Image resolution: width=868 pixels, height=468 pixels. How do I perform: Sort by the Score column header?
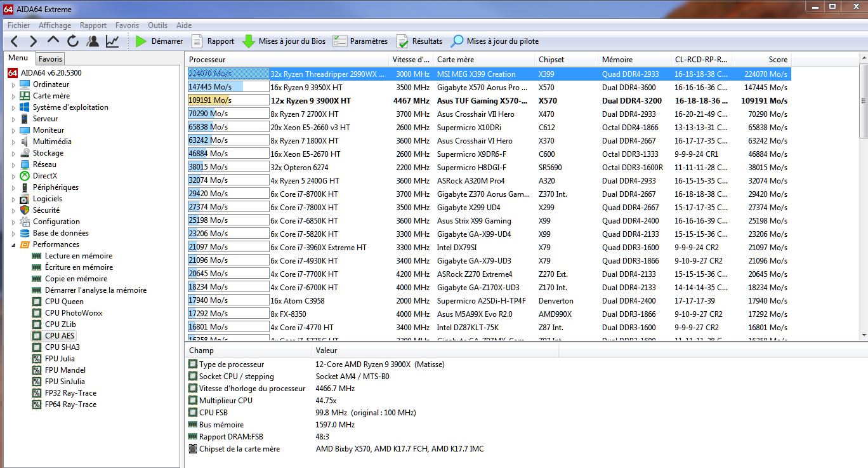point(761,60)
